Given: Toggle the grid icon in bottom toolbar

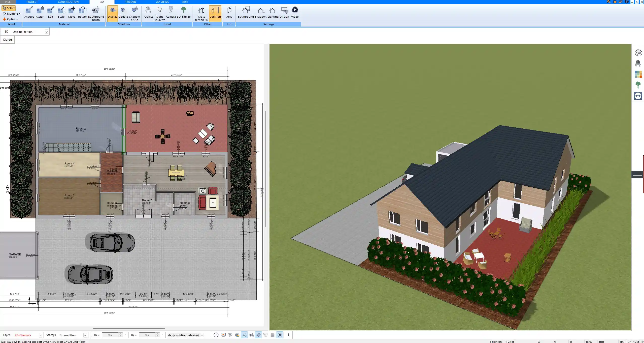Looking at the screenshot, I should pyautogui.click(x=273, y=335).
